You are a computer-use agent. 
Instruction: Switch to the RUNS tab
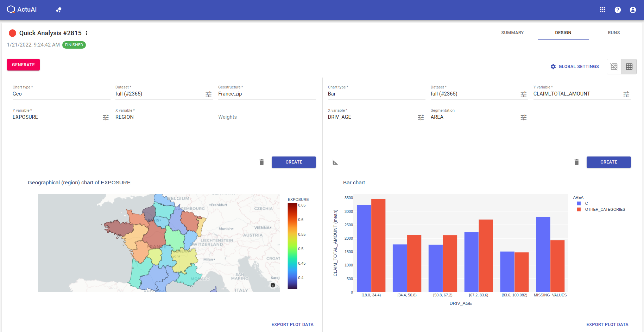tap(614, 32)
